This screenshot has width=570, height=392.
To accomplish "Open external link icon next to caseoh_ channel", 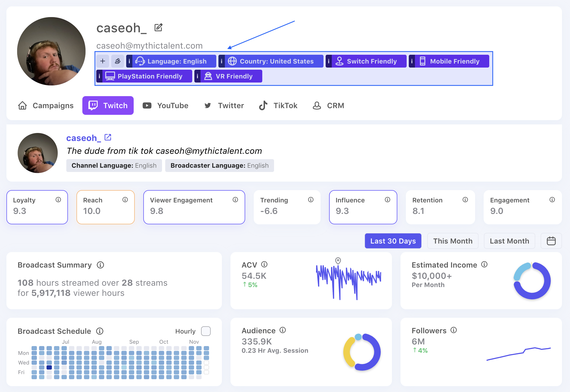I will point(108,137).
